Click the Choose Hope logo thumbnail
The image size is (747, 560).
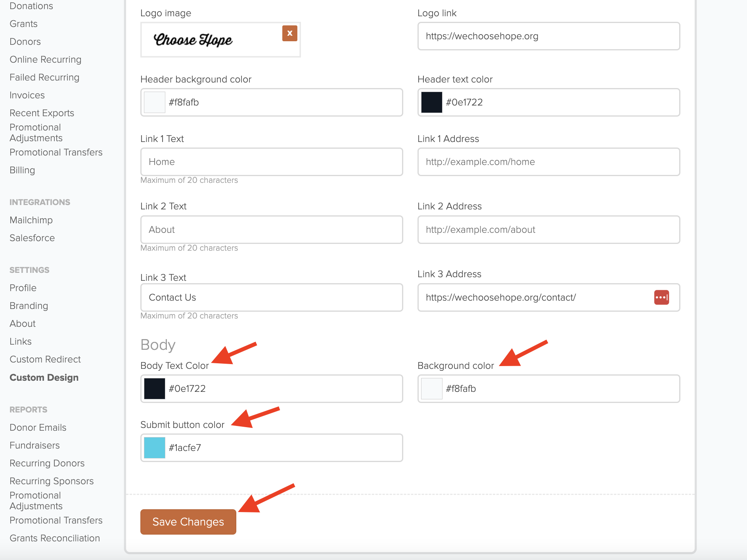click(x=193, y=40)
